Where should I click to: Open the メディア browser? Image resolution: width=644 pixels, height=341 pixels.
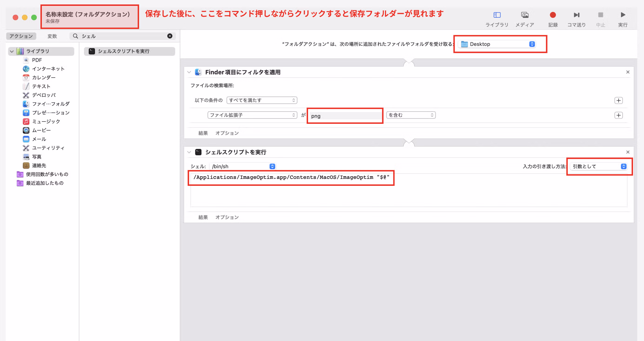tap(525, 19)
